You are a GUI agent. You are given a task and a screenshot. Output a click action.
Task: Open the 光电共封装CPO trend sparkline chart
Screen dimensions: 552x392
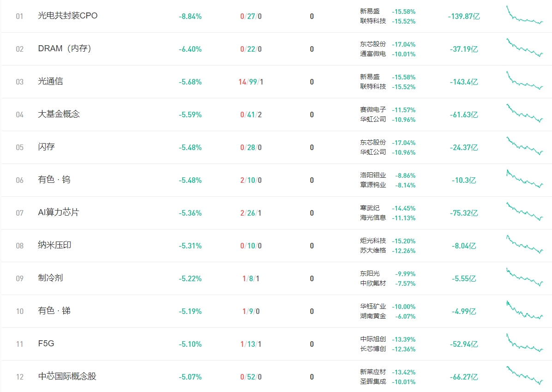point(524,16)
